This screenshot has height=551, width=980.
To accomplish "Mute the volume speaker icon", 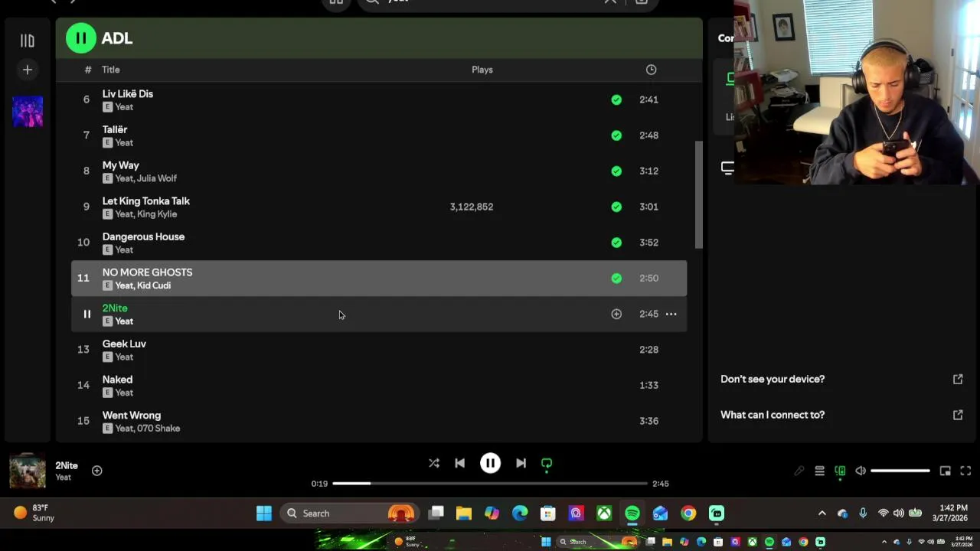I will [861, 471].
